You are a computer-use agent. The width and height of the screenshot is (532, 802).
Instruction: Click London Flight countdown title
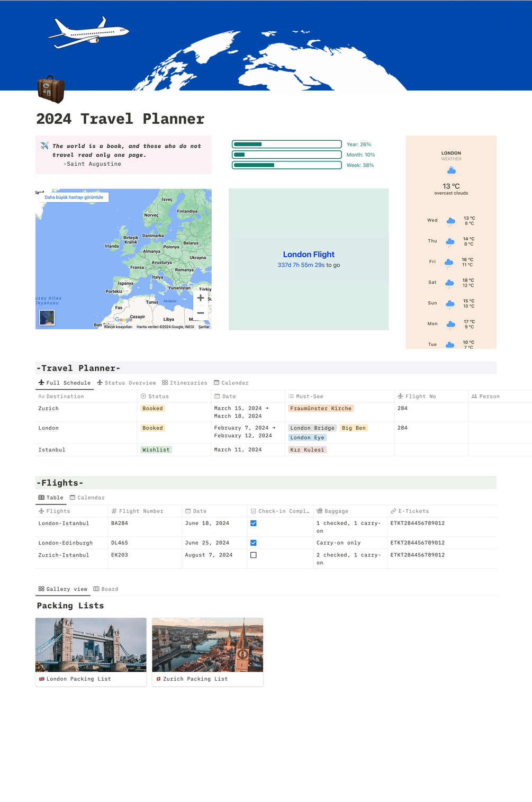pos(309,255)
